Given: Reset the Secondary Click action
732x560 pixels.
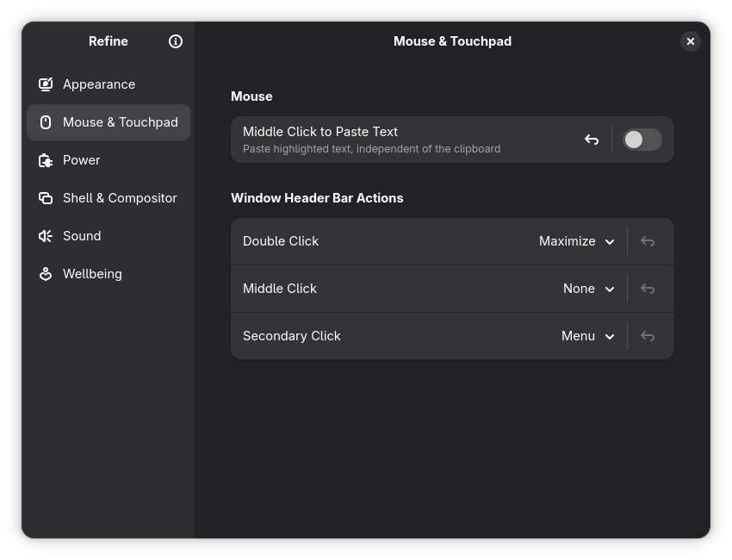Looking at the screenshot, I should point(648,336).
